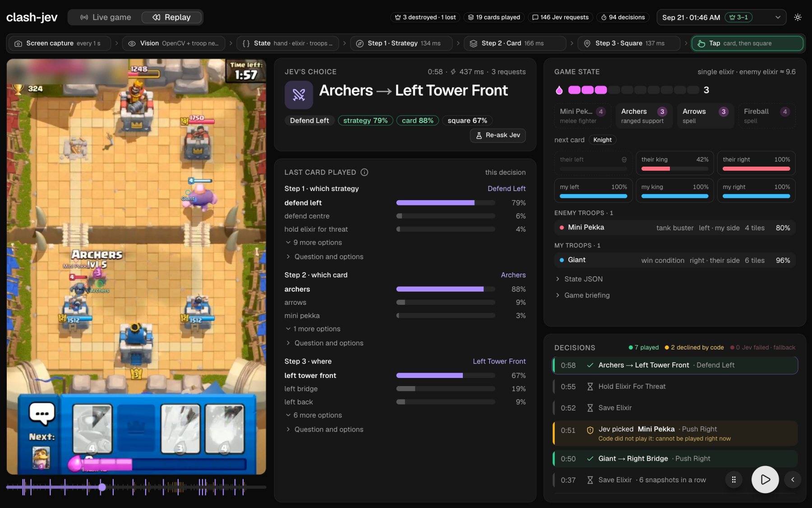Screen dimensions: 812x508
Task: Open the Sep 21 01:46 AM match dropdown
Action: tap(721, 17)
